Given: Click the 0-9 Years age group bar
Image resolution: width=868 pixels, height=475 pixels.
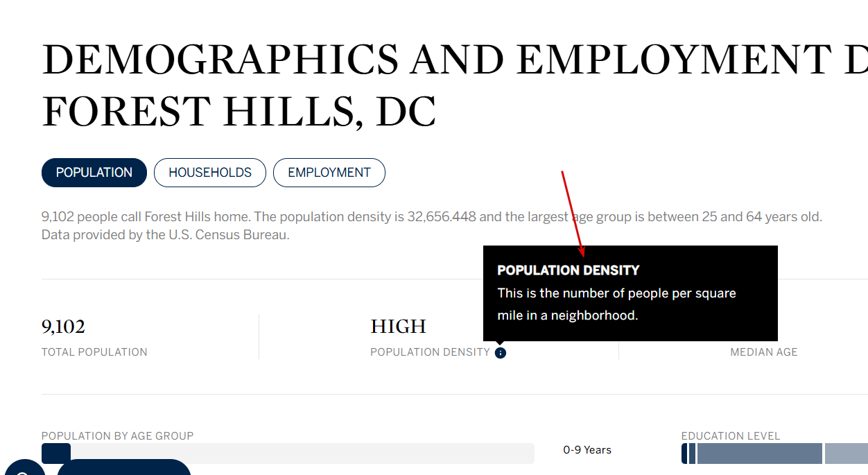Looking at the screenshot, I should [288, 454].
